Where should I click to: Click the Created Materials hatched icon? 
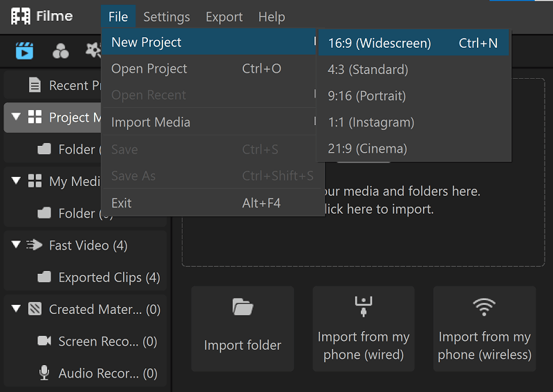click(x=35, y=309)
